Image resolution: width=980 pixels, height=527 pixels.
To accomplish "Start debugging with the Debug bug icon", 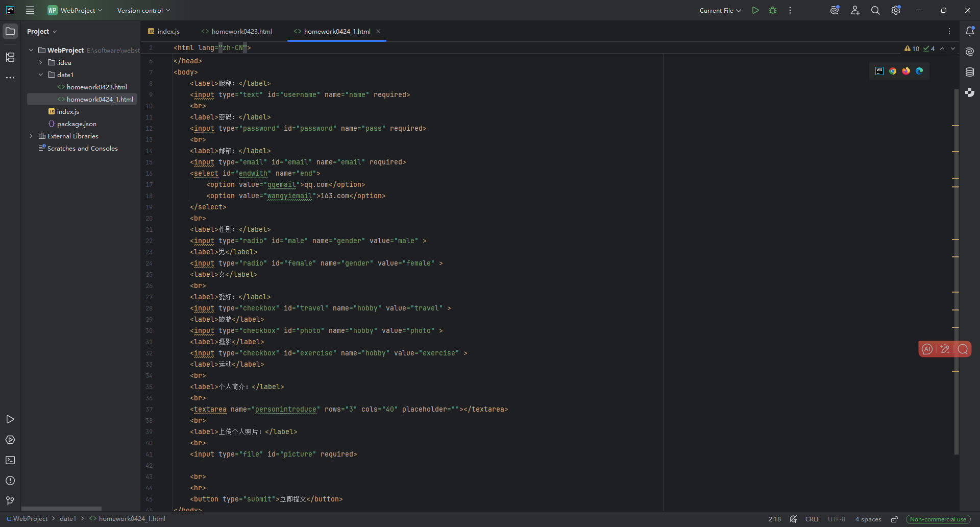I will pyautogui.click(x=773, y=10).
